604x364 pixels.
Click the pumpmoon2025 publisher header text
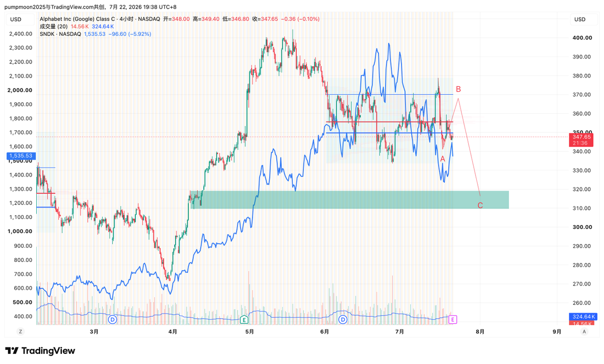pos(25,8)
